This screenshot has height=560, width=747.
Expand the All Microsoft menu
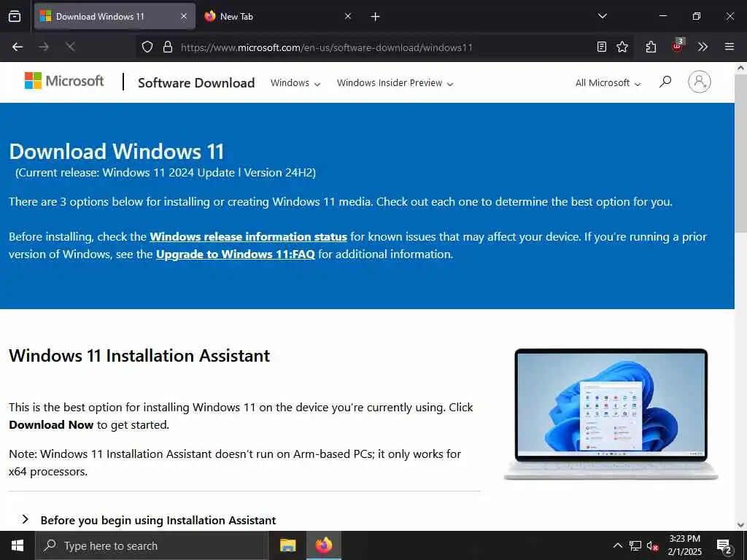point(608,83)
